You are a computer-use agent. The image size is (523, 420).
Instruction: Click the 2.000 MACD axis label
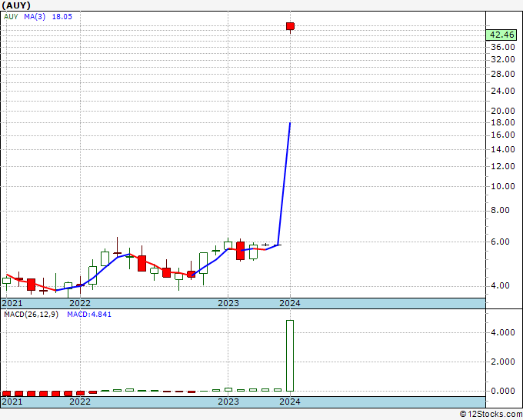503,362
